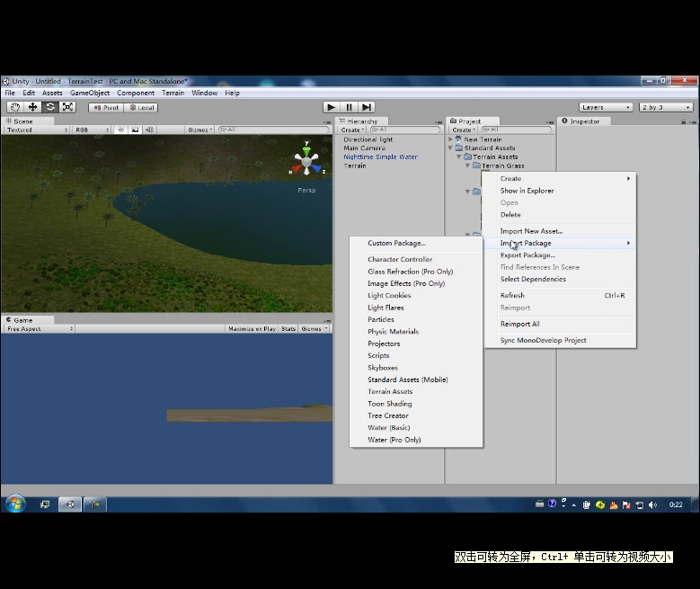
Task: Open the Project Create dropdown
Action: pyautogui.click(x=464, y=129)
